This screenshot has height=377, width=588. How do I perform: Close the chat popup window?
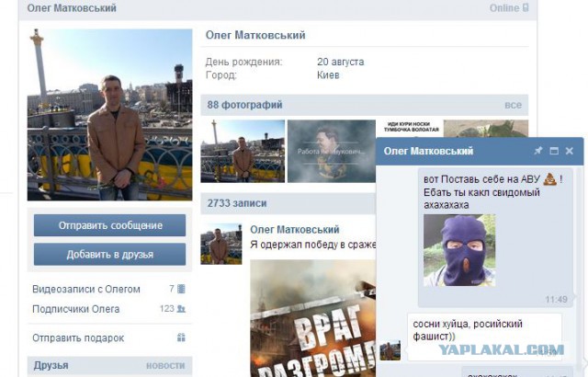click(570, 151)
